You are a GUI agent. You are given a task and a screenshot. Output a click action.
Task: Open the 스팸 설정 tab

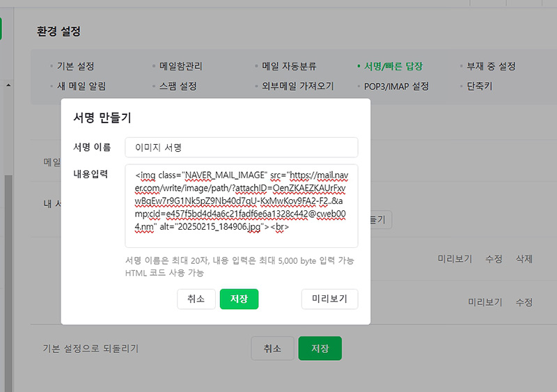coord(178,86)
